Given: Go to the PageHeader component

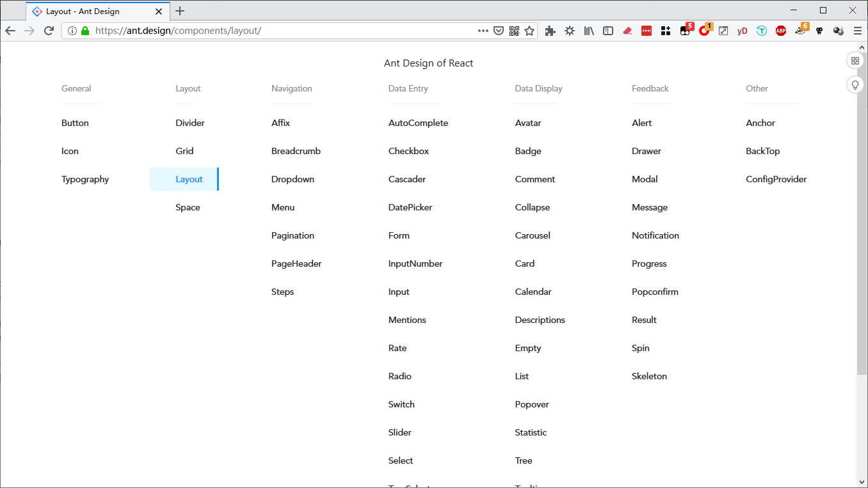Looking at the screenshot, I should (x=296, y=264).
